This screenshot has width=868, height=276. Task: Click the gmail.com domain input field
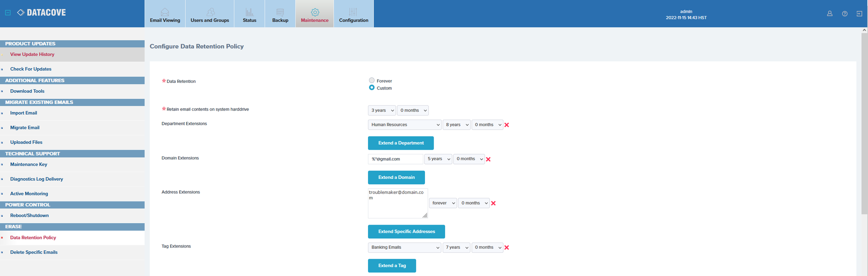point(395,159)
